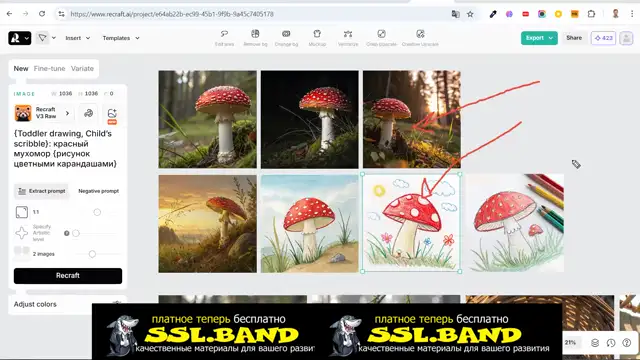640x360 pixels.
Task: Click the Mockup tool
Action: (x=317, y=38)
